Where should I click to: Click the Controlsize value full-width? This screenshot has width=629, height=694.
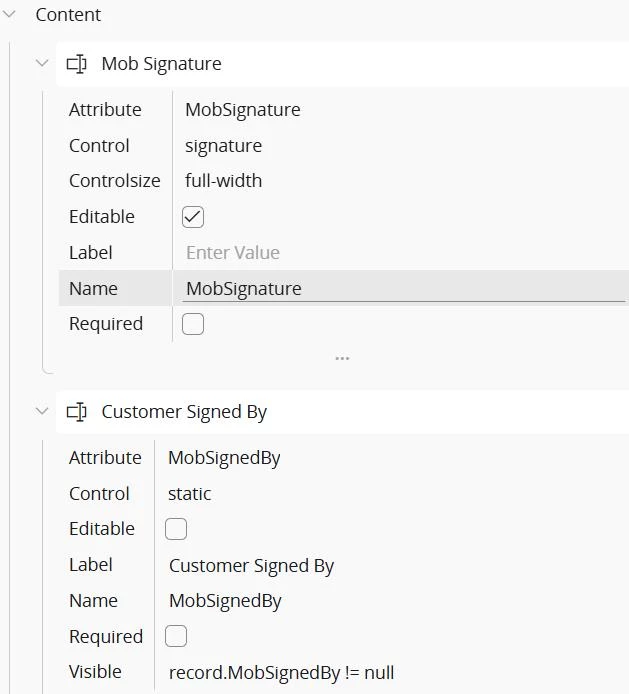point(224,181)
